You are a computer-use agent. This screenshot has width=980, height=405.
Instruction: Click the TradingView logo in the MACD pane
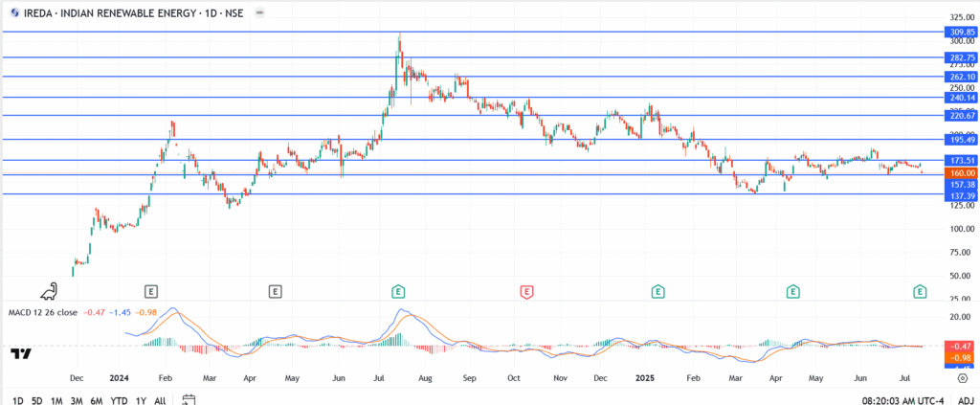tap(21, 353)
